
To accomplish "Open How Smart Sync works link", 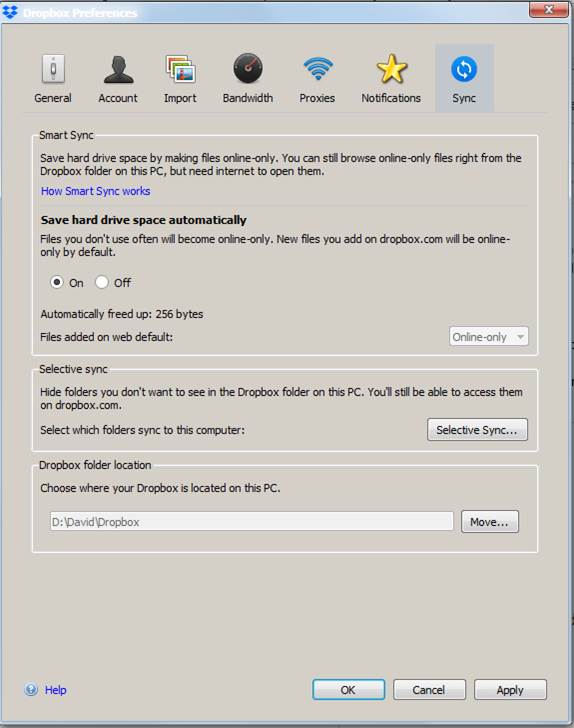I will pyautogui.click(x=96, y=191).
